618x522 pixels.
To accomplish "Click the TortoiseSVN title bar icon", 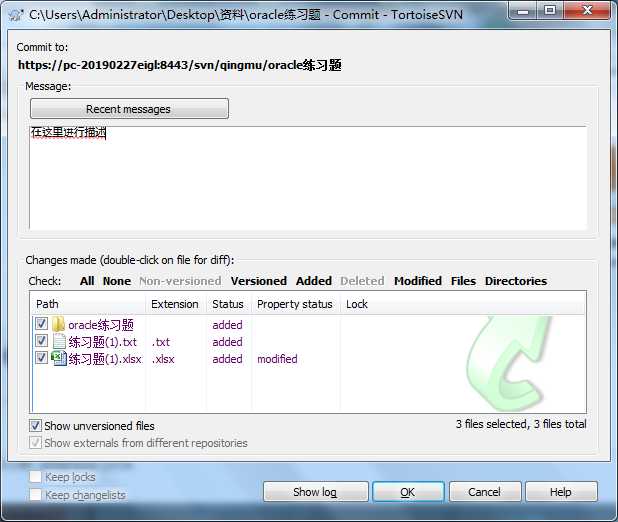I will pos(15,15).
